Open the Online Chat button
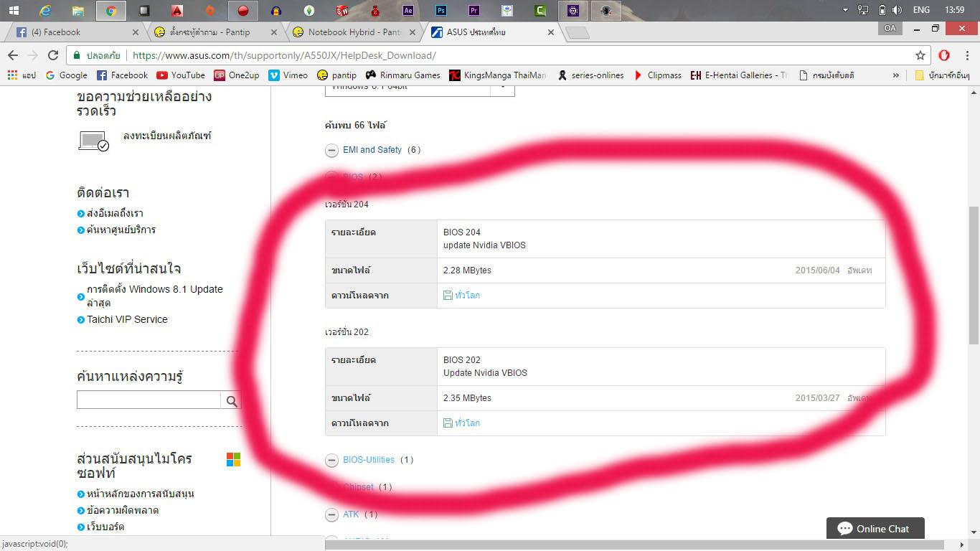The height and width of the screenshot is (551, 980). pyautogui.click(x=875, y=529)
